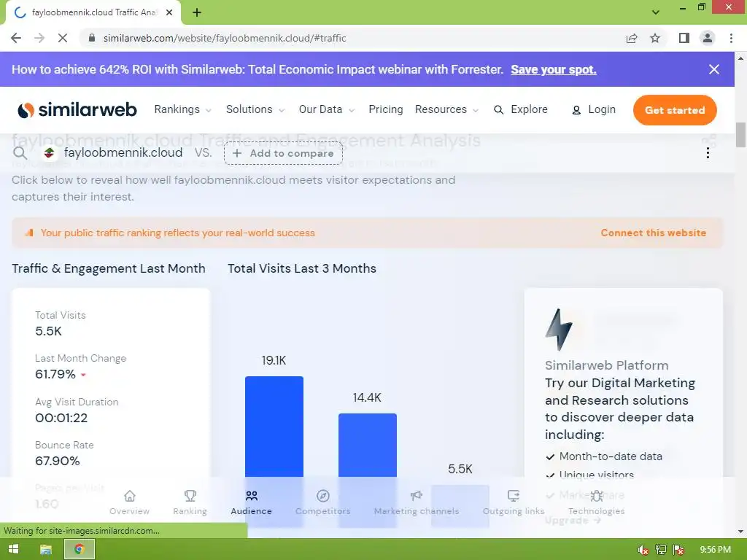The width and height of the screenshot is (747, 560).
Task: Click the Login user icon
Action: (x=576, y=110)
